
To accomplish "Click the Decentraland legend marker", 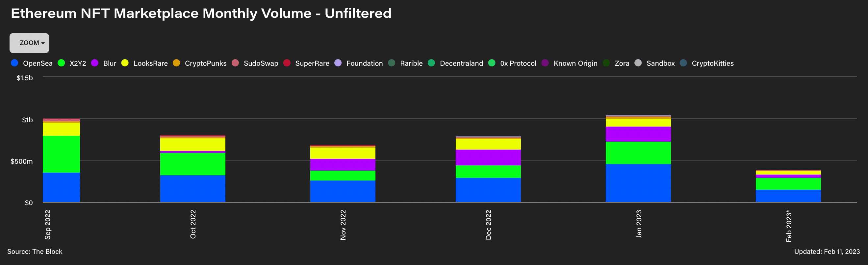I will point(431,63).
